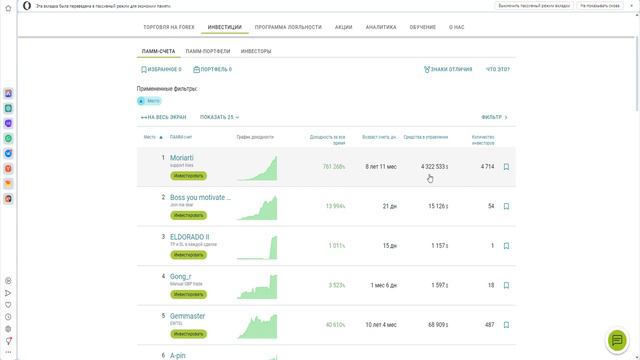Disable passive tab mode button in banner
Viewport: 640px width, 360px height.
[534, 6]
